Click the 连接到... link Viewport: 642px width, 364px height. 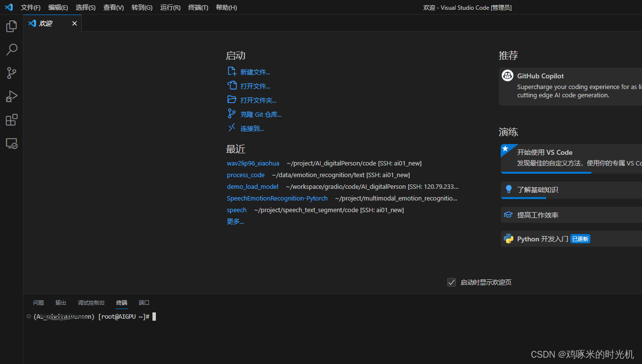click(x=252, y=128)
